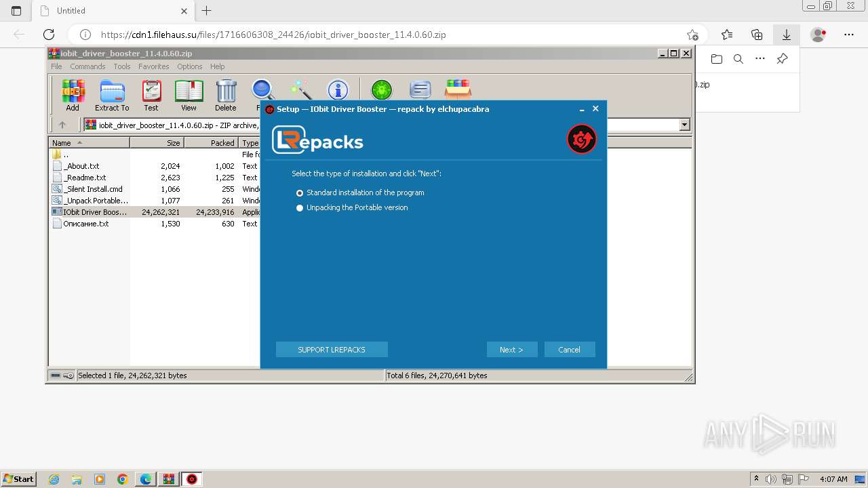This screenshot has width=868, height=488.
Task: Open the File menu in WinRAR
Action: [x=56, y=66]
